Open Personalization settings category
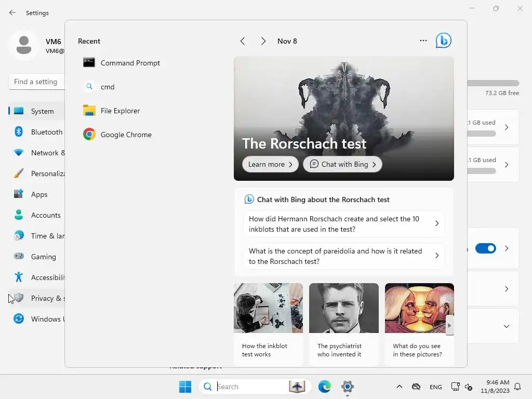 click(37, 174)
